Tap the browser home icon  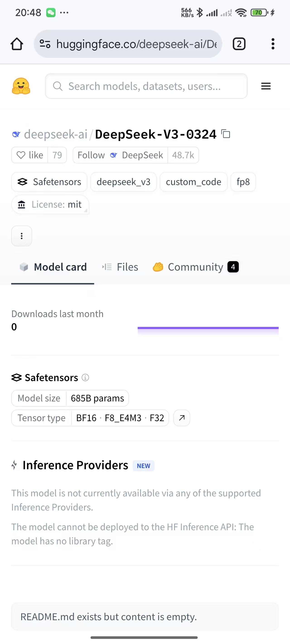click(17, 44)
